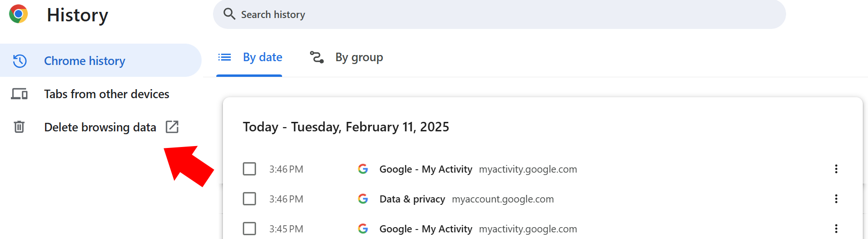Focus the Search history field
Image resolution: width=868 pixels, height=239 pixels.
(499, 14)
